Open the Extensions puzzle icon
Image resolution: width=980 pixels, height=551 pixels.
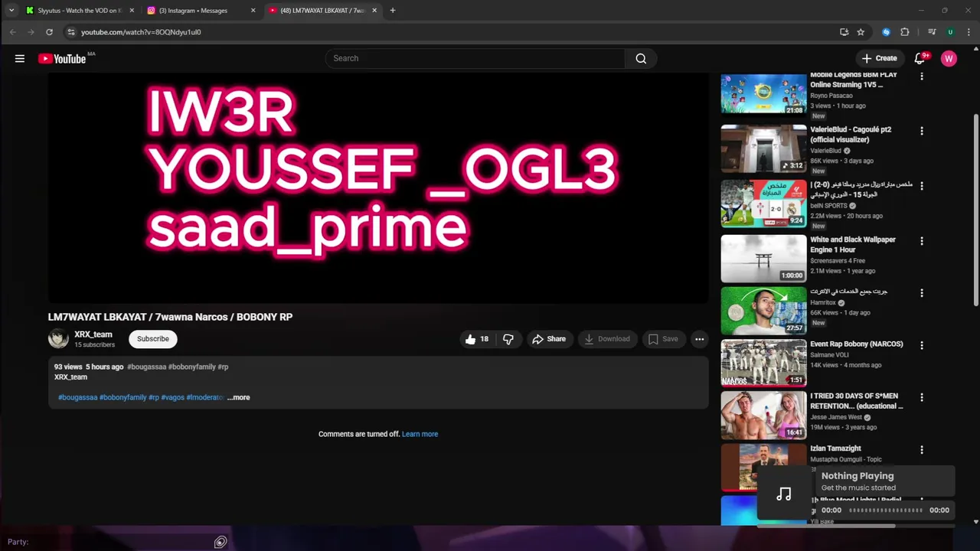pos(905,32)
